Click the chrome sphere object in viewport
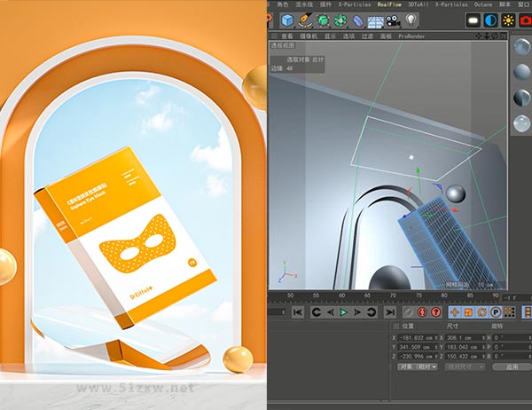Screen dimensions: 532x410 pos(456,193)
